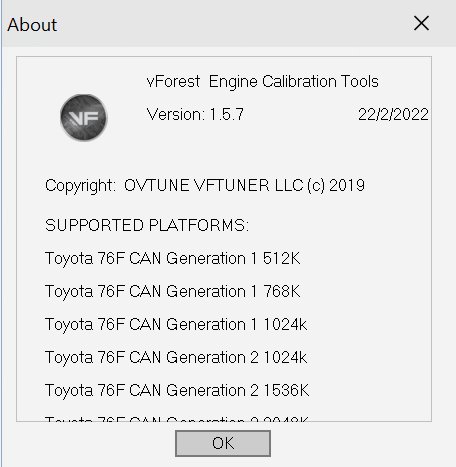Click the round VF logo icon
Image resolution: width=456 pixels, height=467 pixels.
pyautogui.click(x=84, y=117)
